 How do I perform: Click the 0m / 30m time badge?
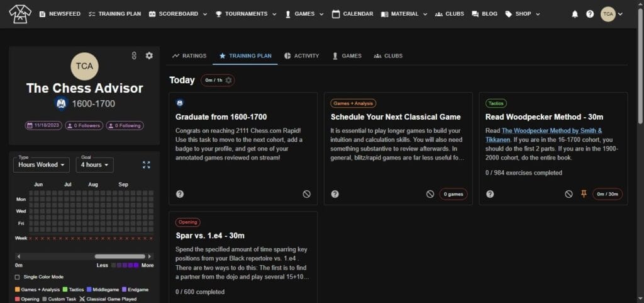[x=607, y=194]
